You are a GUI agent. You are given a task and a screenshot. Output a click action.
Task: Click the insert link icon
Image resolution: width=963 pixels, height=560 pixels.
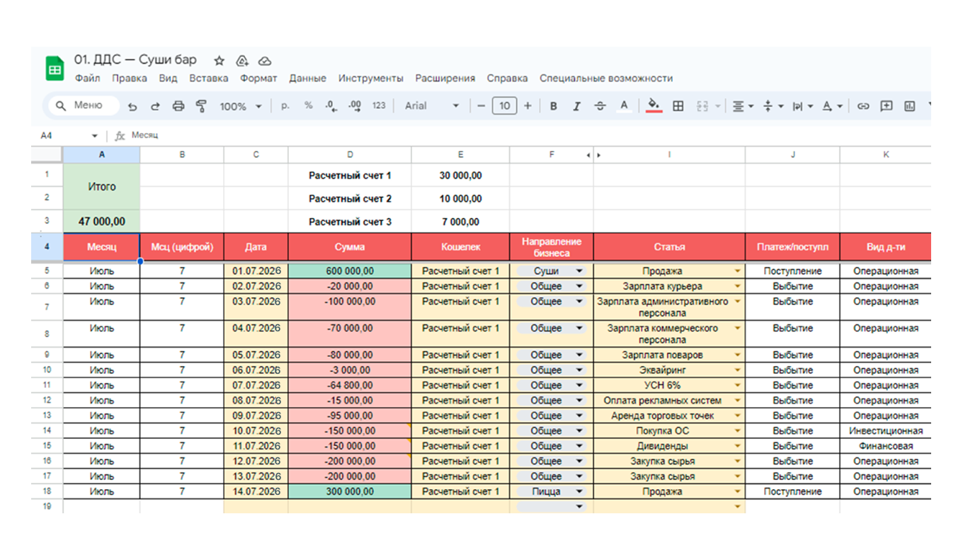pyautogui.click(x=862, y=106)
